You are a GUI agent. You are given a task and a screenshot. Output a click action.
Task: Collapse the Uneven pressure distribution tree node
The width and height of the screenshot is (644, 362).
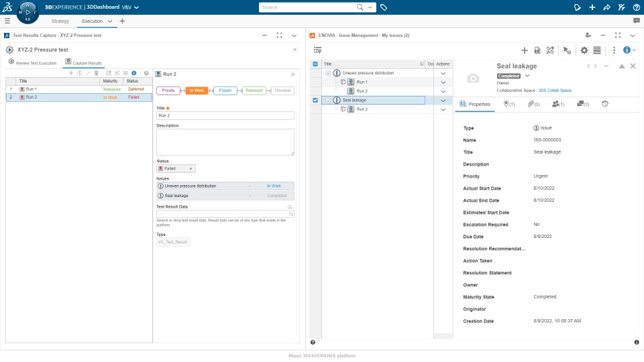(x=328, y=73)
